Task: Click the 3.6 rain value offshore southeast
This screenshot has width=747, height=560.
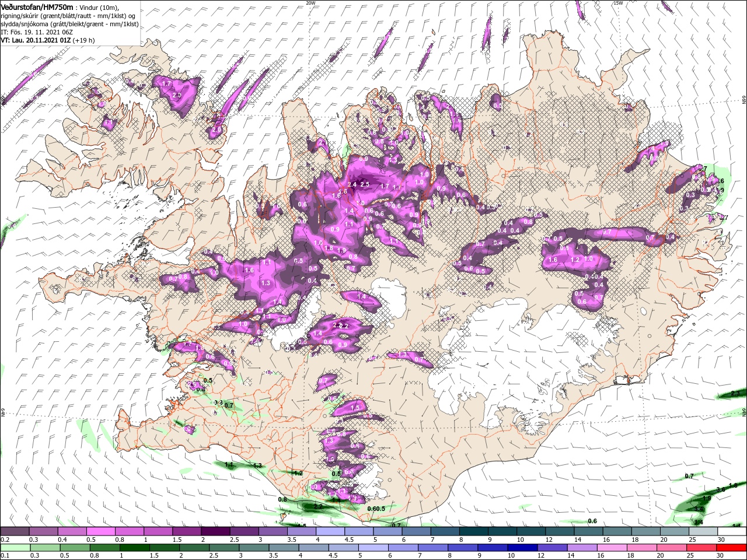Action: (721, 489)
